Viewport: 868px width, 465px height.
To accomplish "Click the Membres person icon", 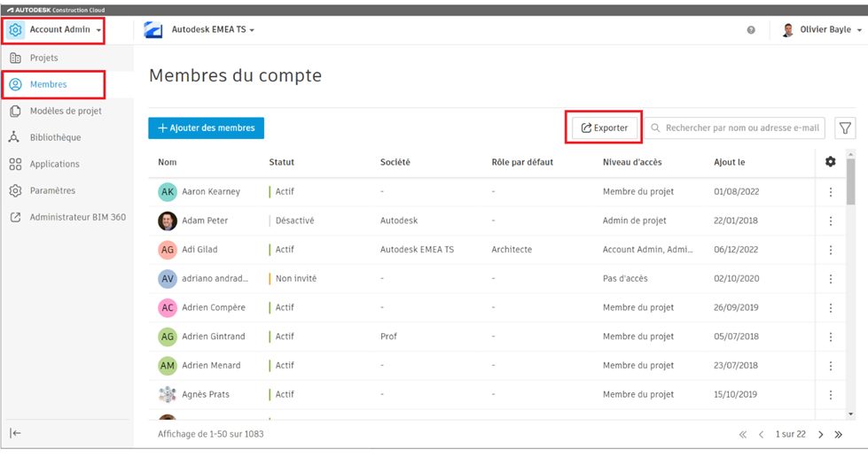I will pyautogui.click(x=15, y=84).
